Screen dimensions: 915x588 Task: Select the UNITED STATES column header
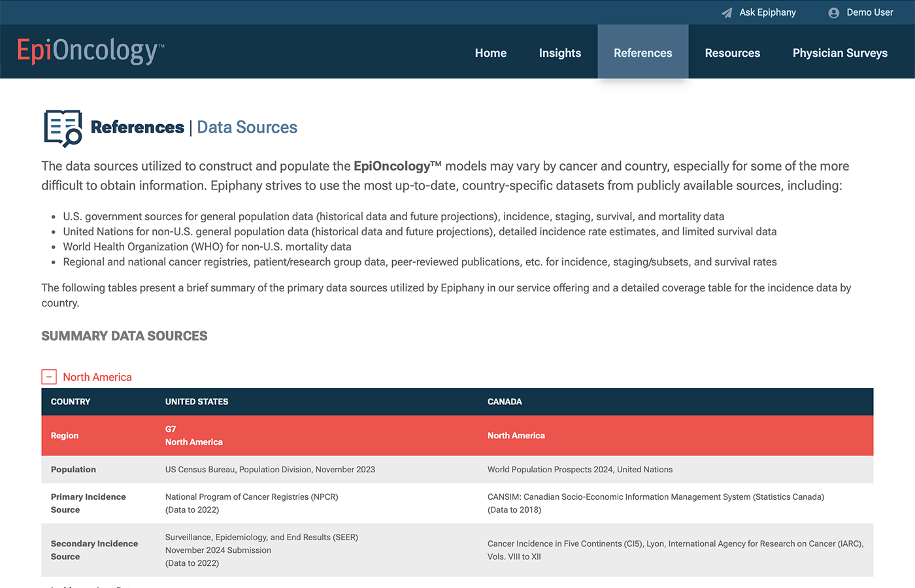click(x=197, y=402)
